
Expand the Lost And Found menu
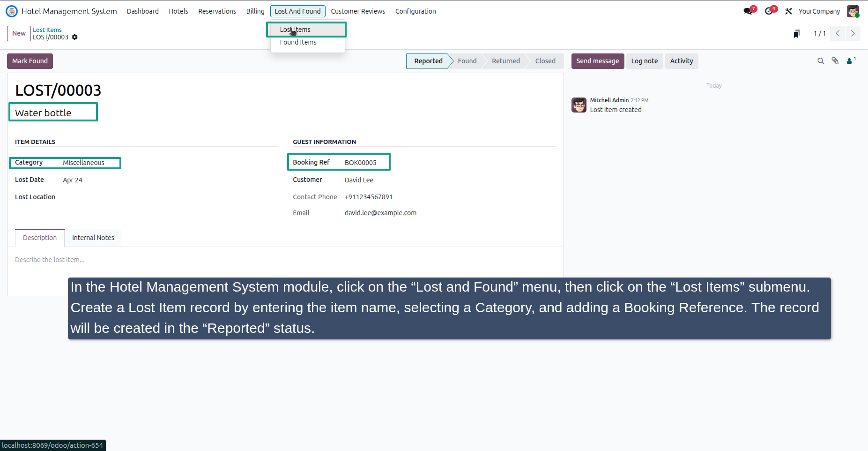click(x=297, y=11)
